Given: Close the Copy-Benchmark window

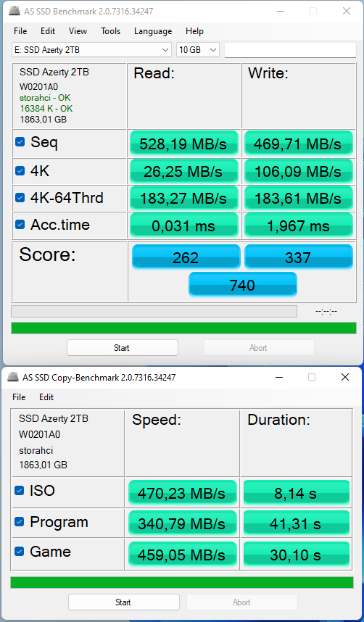Looking at the screenshot, I should pos(345,377).
